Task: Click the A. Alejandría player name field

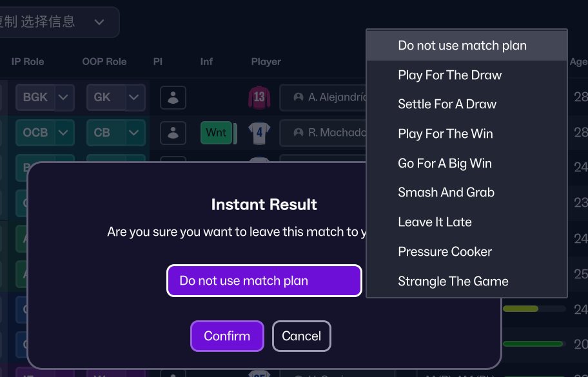Action: [325, 97]
